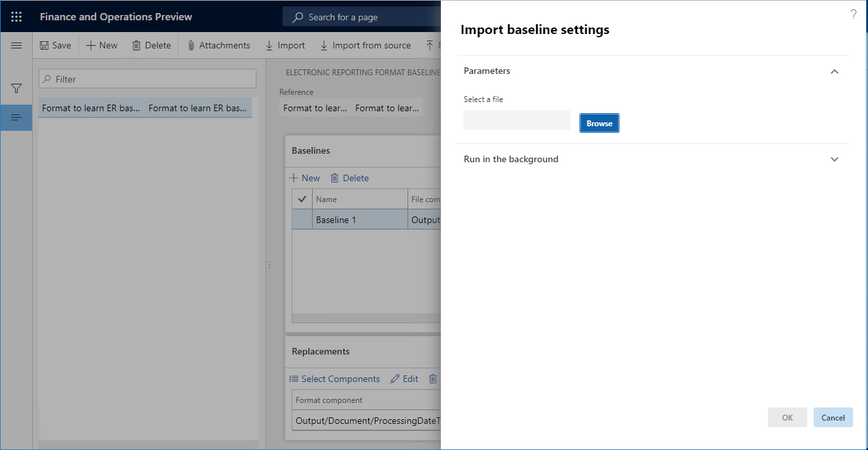The width and height of the screenshot is (868, 450).
Task: Open Attachments from the toolbar
Action: point(218,45)
